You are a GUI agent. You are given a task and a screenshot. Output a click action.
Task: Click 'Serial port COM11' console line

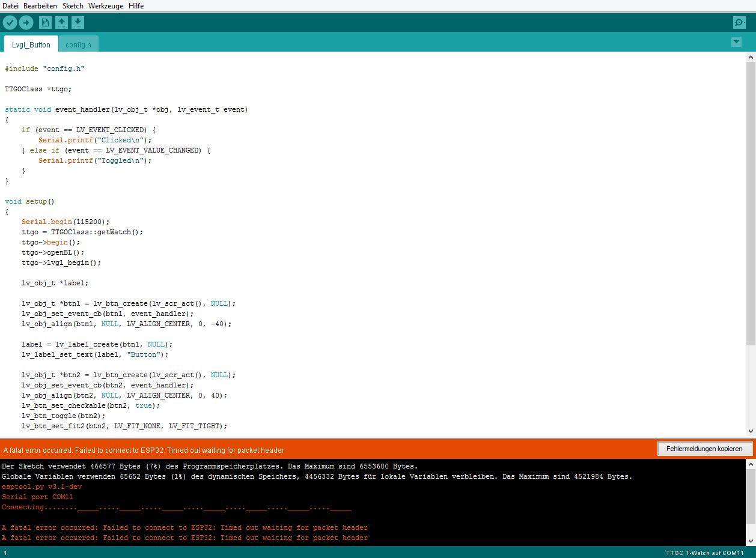(37, 497)
